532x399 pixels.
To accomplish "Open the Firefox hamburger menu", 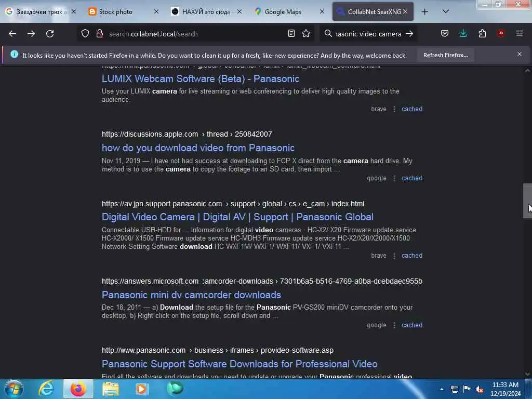I will [520, 33].
